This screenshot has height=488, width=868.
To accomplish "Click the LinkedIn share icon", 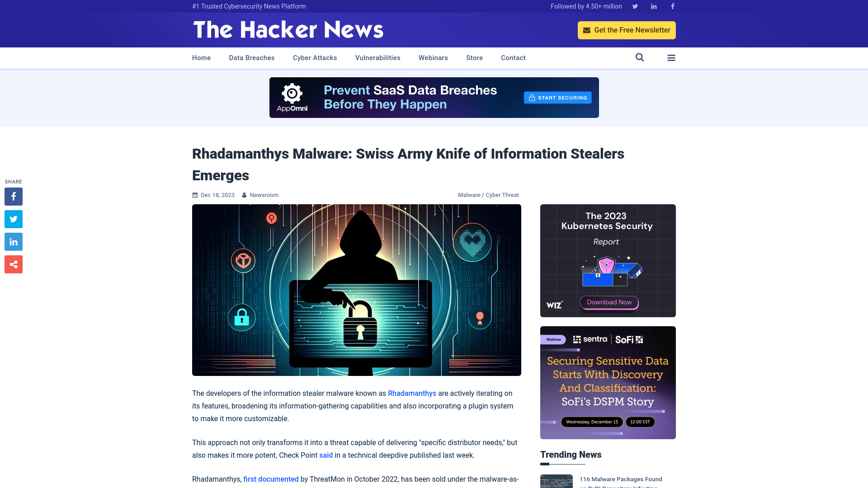I will [13, 241].
